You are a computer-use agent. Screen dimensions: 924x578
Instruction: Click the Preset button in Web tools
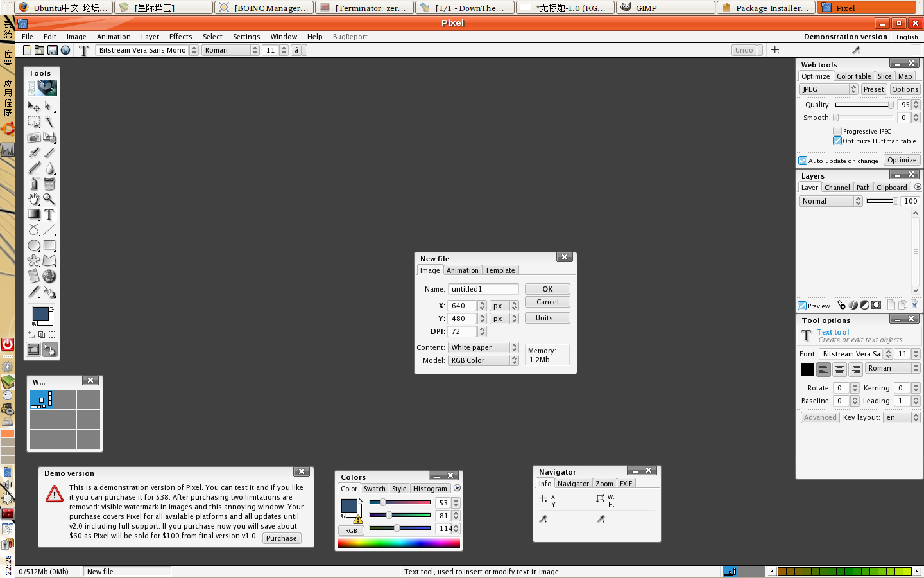coord(874,89)
